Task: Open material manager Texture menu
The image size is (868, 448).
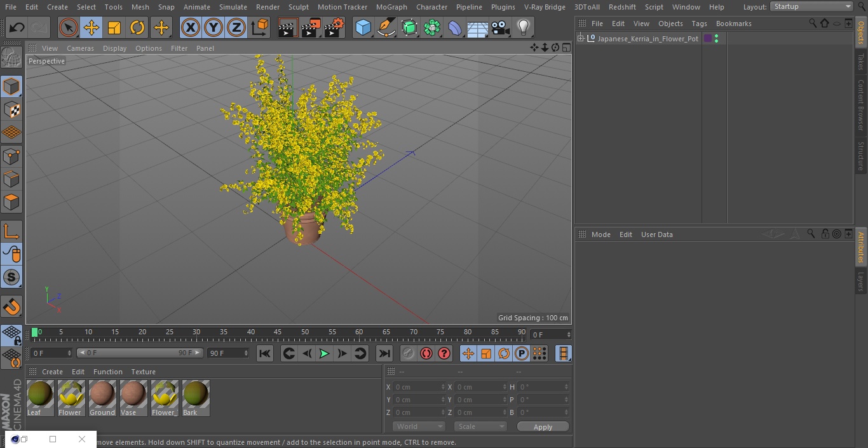Action: click(x=143, y=372)
